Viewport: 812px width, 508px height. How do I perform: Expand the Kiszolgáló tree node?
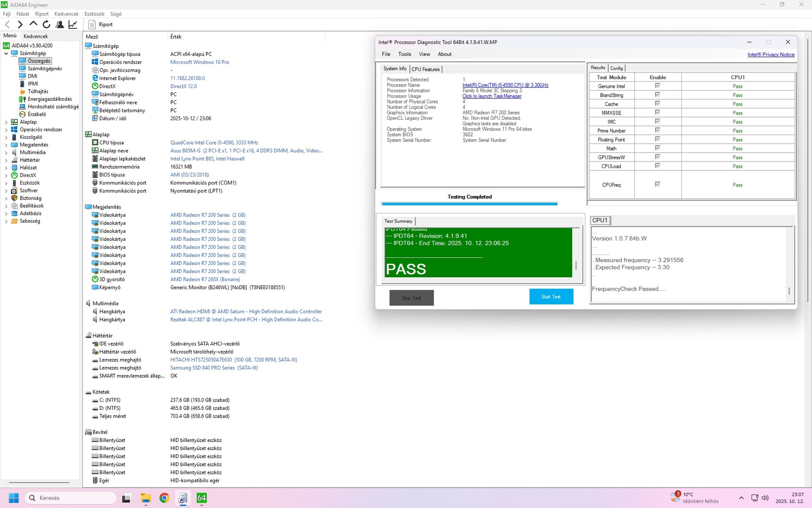6,137
